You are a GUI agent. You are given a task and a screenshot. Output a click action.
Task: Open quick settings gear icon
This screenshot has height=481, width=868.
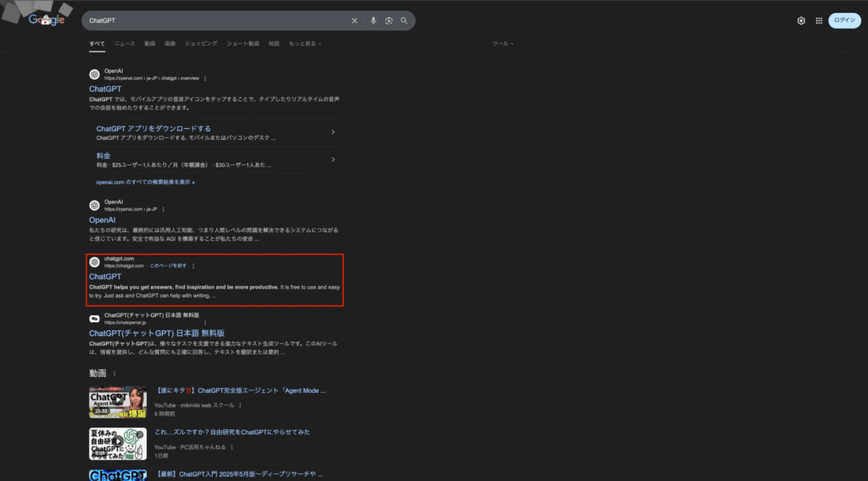click(801, 20)
